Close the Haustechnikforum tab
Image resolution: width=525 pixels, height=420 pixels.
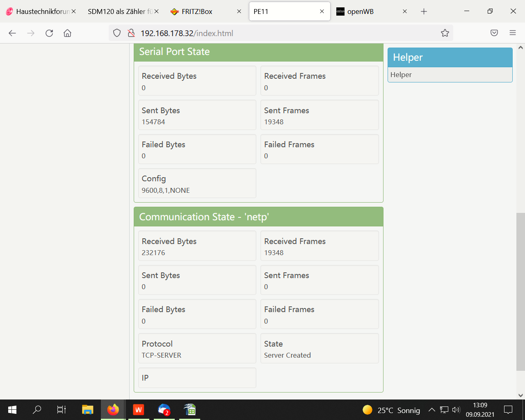[73, 11]
